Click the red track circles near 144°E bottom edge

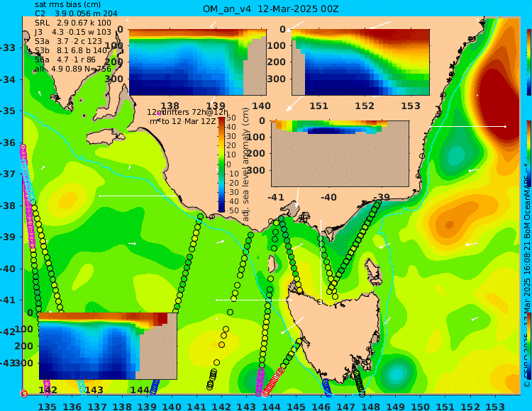(x=273, y=382)
